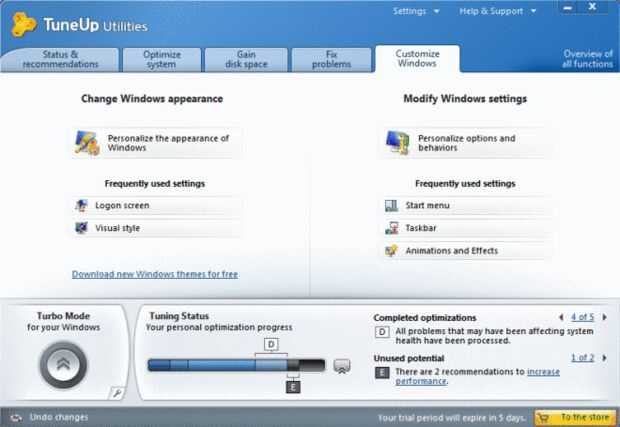Click the E badge in Unused potential
The image size is (620, 427).
click(382, 373)
